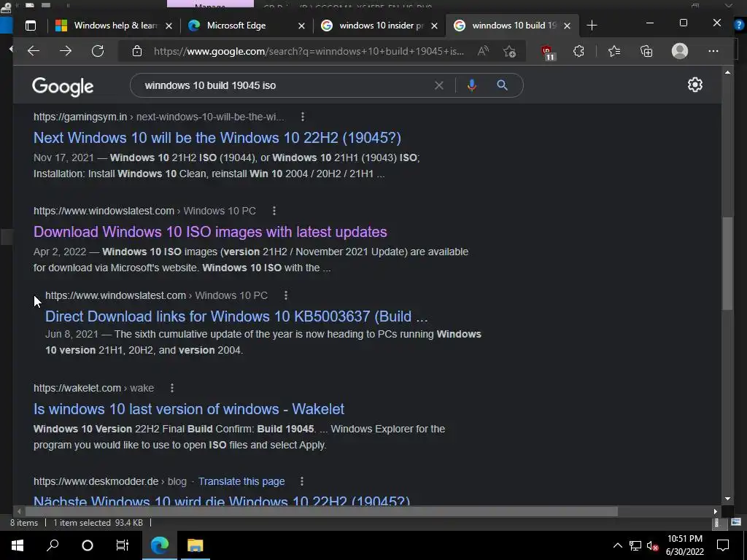The height and width of the screenshot is (560, 747).
Task: Click the page scroll down arrow
Action: point(727,499)
